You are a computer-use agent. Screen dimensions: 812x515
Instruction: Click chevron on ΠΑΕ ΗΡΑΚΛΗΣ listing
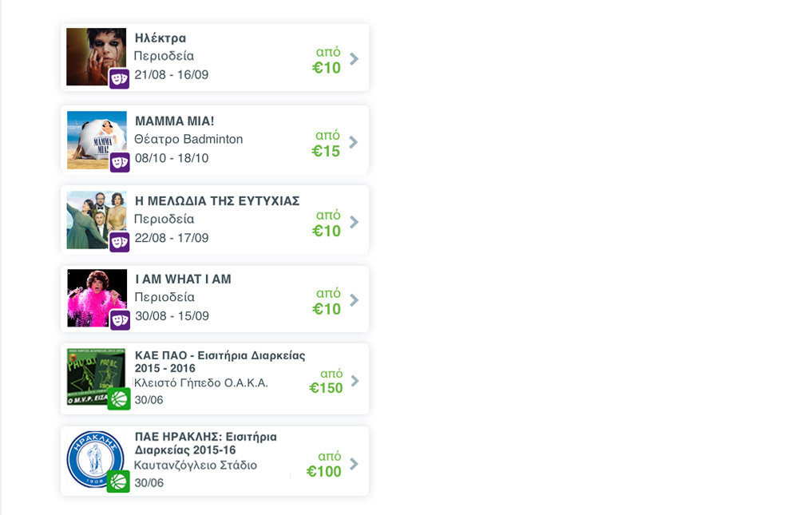(355, 464)
